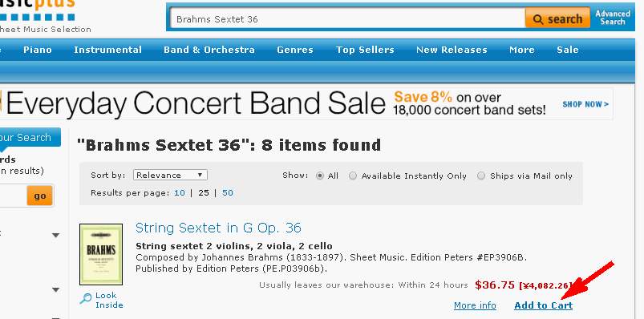644x319 pixels.
Task: Expand the first sidebar filter arrow
Action: pos(56,236)
